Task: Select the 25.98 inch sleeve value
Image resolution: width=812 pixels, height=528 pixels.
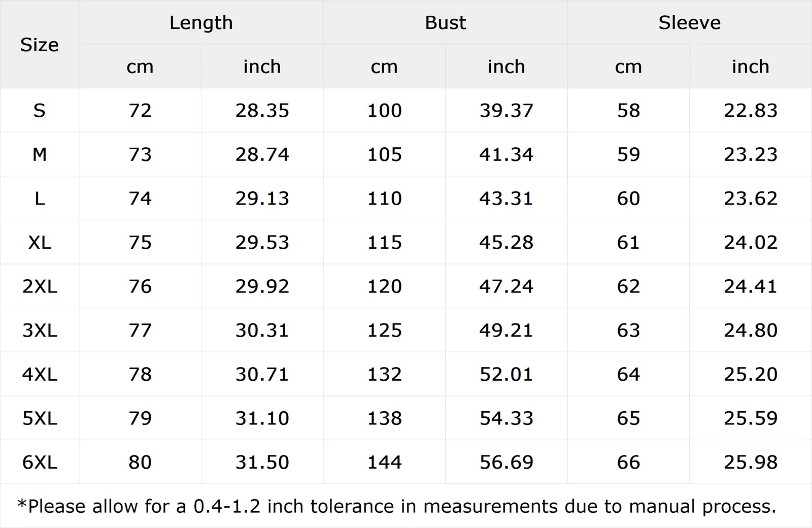Action: pyautogui.click(x=750, y=463)
